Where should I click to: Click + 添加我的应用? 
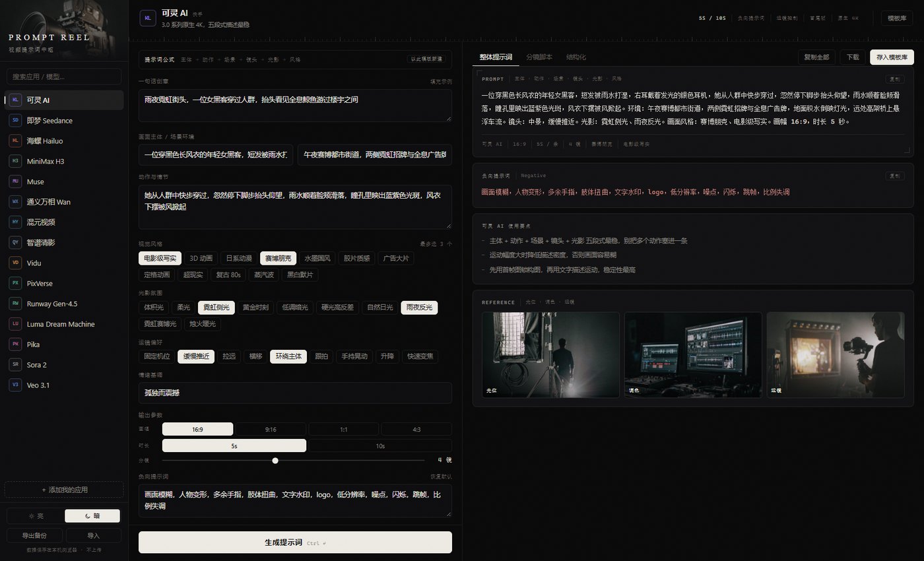point(64,490)
